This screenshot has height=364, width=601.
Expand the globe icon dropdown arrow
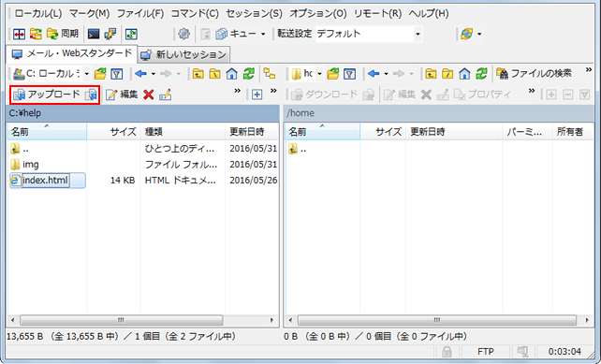[479, 34]
